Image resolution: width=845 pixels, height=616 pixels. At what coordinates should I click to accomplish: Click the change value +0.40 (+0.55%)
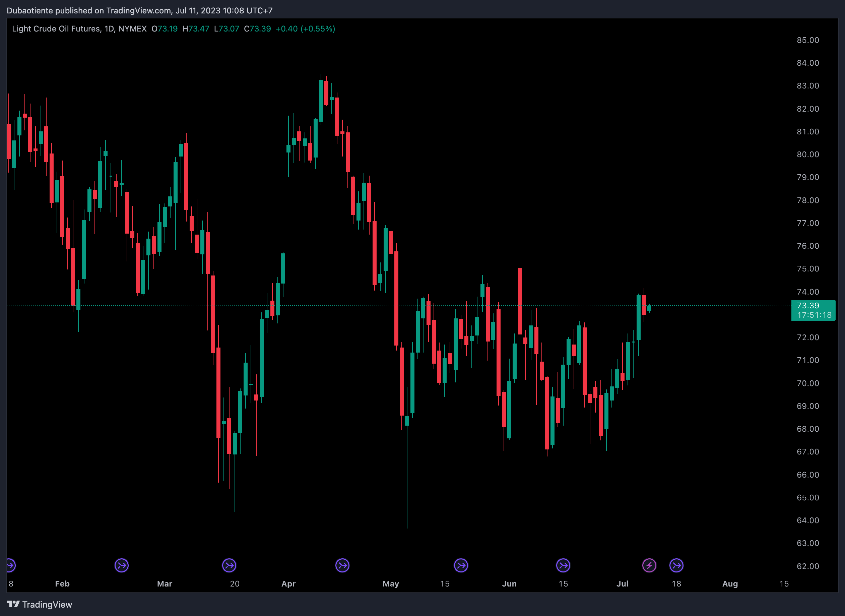tap(305, 29)
